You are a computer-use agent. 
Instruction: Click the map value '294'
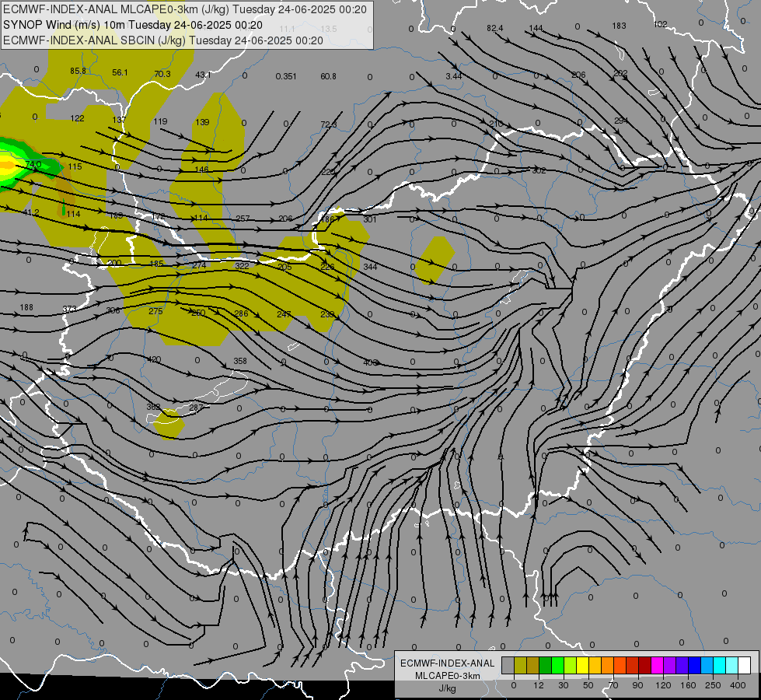(621, 121)
